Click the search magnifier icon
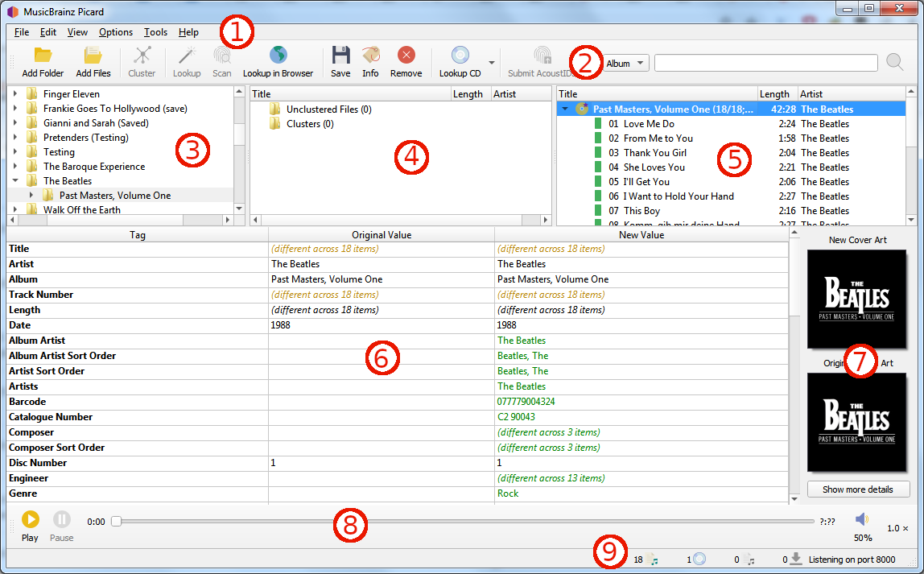924x574 pixels. [894, 62]
